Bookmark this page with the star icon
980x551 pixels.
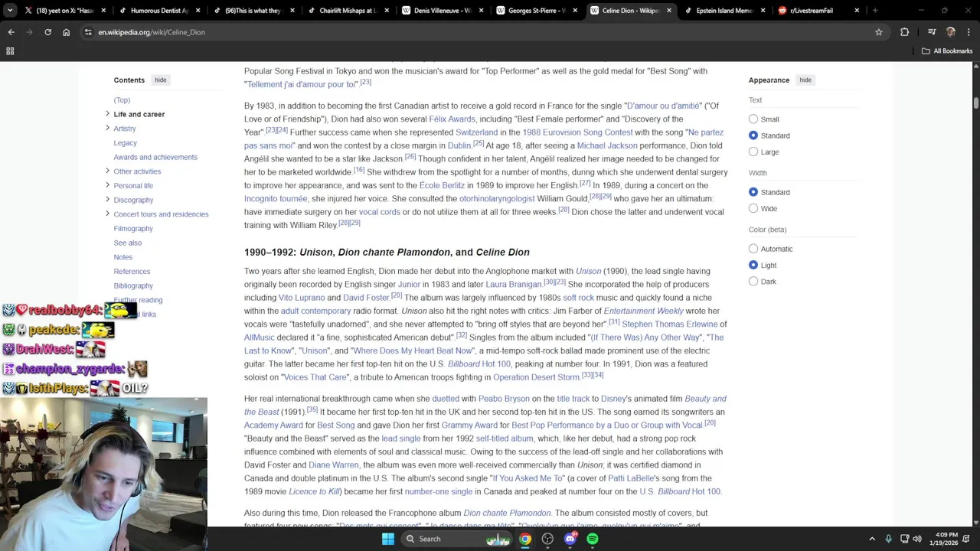879,32
